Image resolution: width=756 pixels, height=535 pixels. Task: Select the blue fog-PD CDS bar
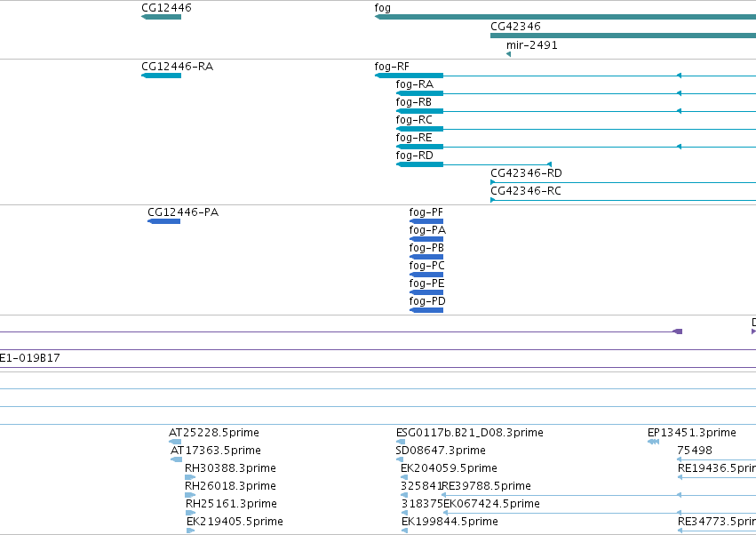coord(426,310)
